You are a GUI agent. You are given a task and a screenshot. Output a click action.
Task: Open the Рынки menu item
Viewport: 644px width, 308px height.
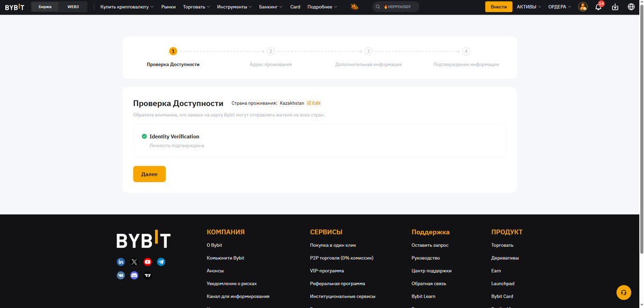coord(169,7)
